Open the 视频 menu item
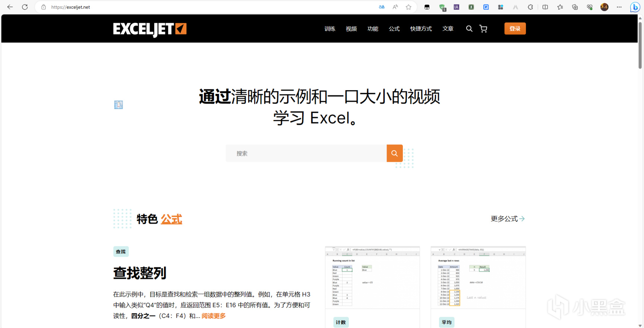The height and width of the screenshot is (328, 644). tap(351, 29)
